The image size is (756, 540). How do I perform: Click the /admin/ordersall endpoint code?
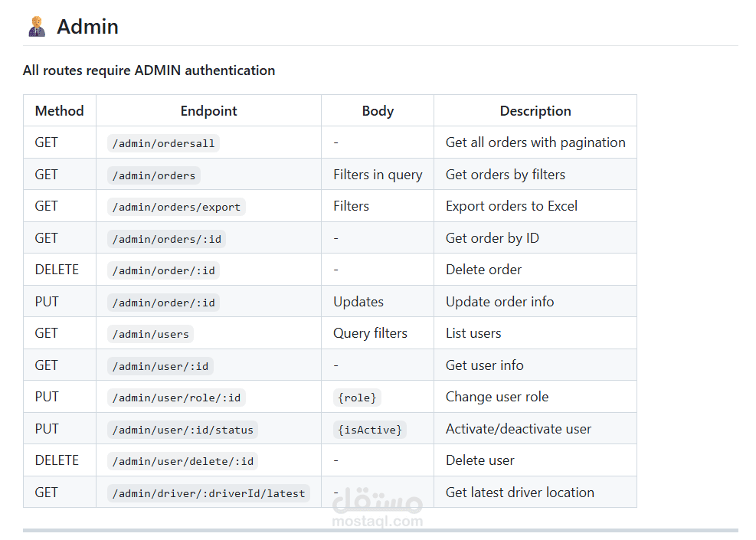pos(163,143)
